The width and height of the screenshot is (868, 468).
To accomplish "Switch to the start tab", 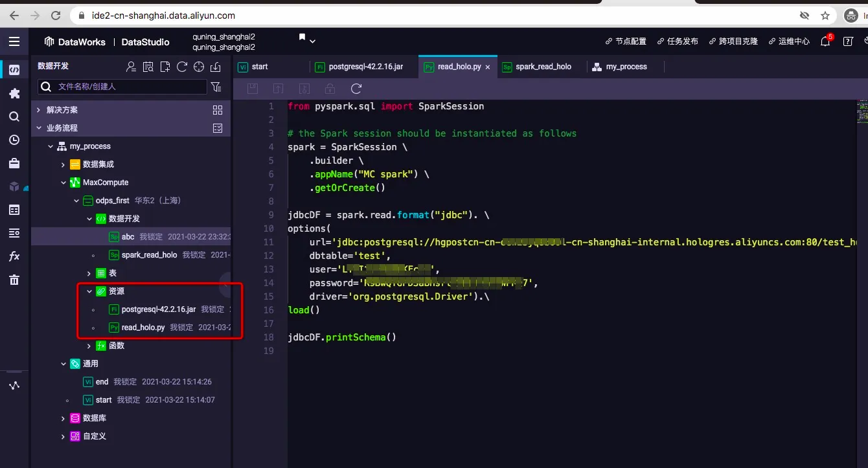I will pos(260,67).
